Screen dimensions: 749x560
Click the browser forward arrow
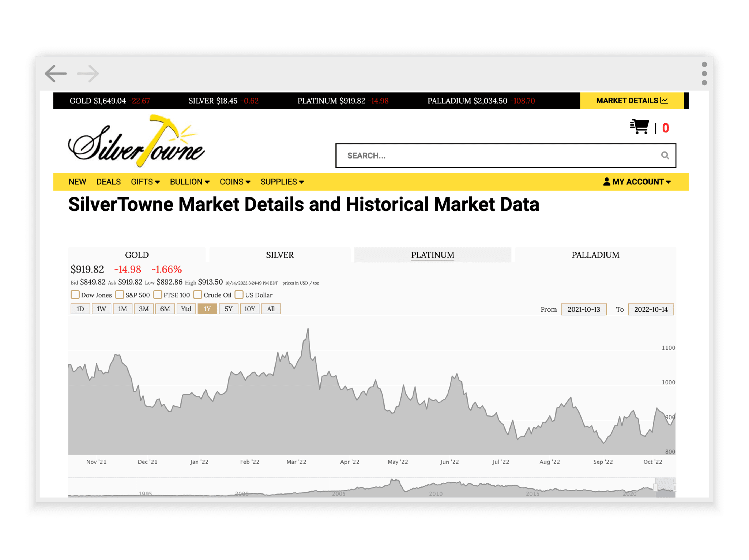88,74
